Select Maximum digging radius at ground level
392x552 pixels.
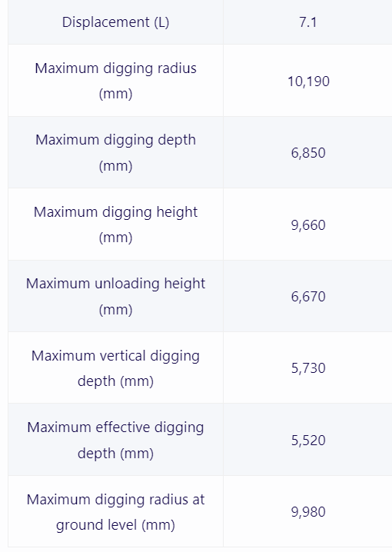[115, 511]
